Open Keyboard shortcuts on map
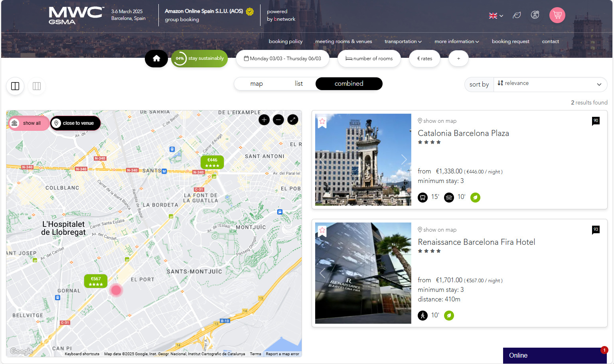The width and height of the screenshot is (614, 364). 82,354
